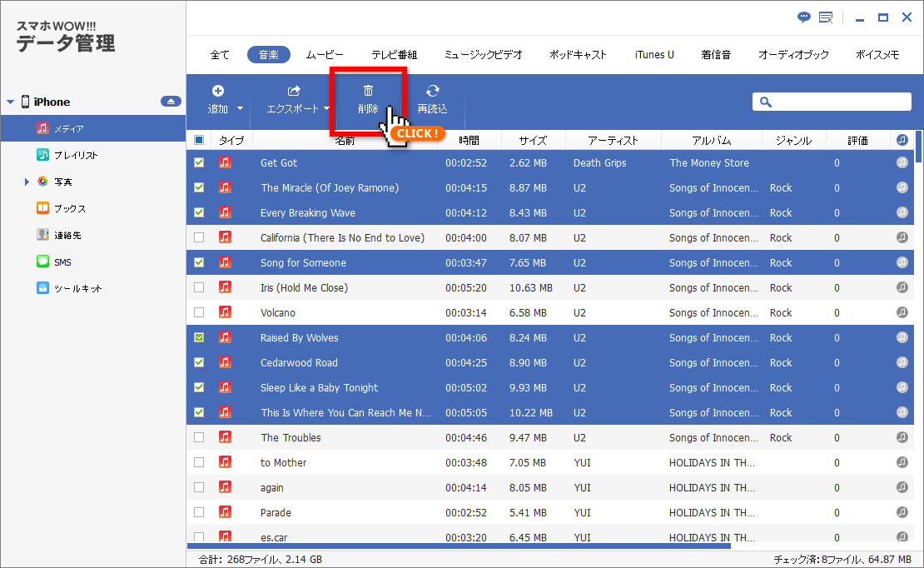Uncheck the Get Got song checkbox

199,162
